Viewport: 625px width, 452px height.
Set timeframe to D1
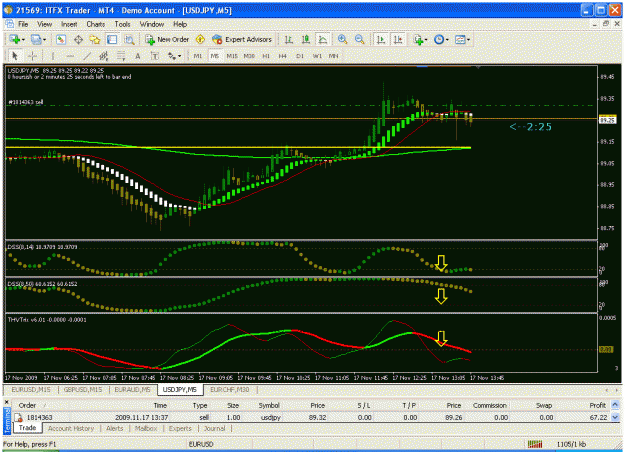tap(300, 56)
